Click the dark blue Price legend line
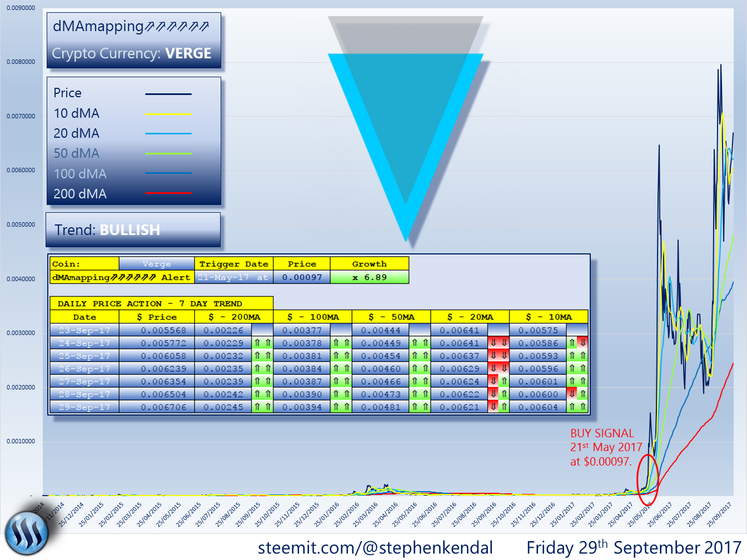 [x=168, y=94]
